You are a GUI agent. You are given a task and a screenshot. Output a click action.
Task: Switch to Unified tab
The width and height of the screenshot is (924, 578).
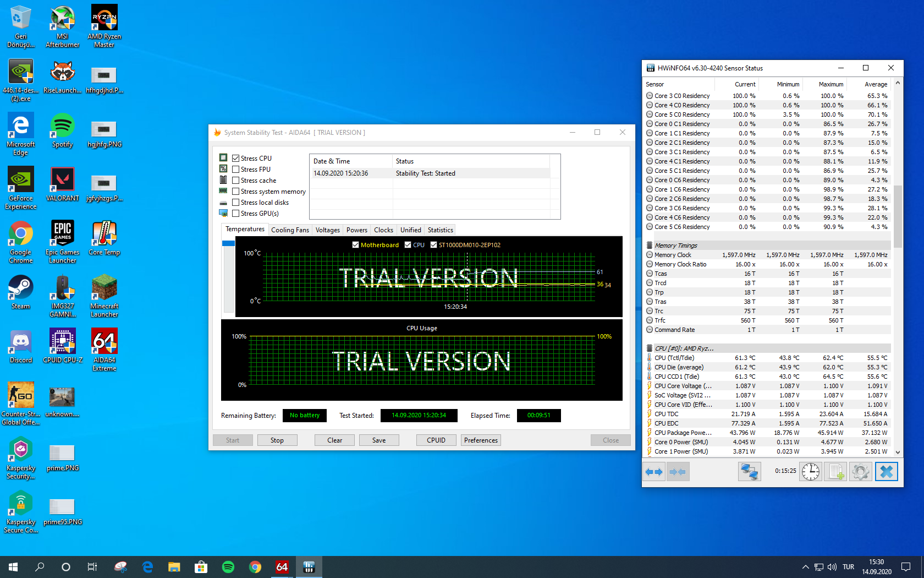tap(410, 230)
